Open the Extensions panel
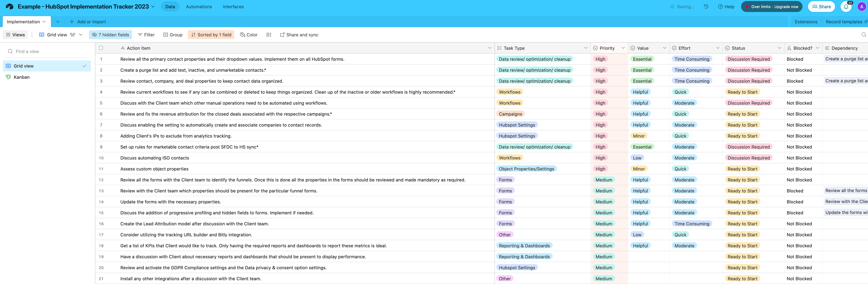 click(806, 22)
